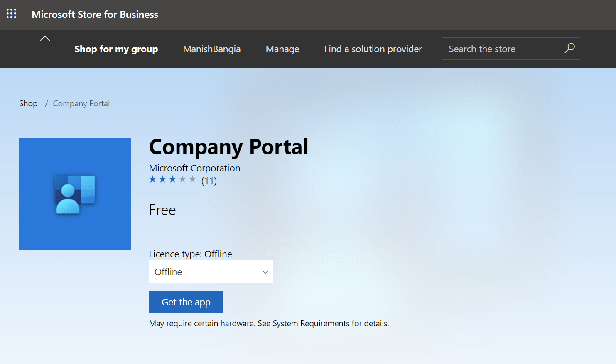Open the Licence type dropdown
The image size is (616, 364).
tap(211, 271)
